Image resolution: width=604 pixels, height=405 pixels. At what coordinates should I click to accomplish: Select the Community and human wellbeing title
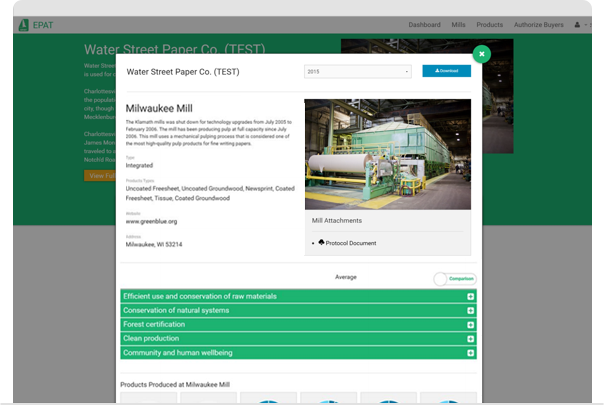coord(178,353)
